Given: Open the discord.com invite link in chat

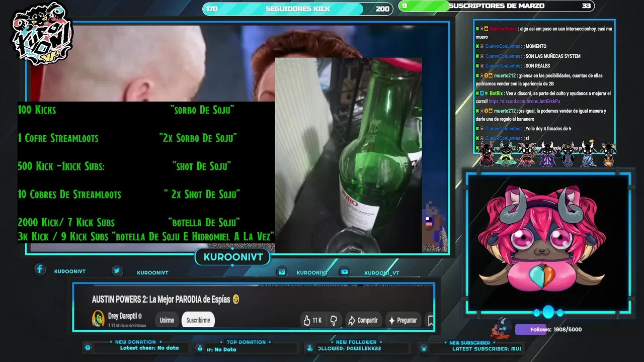Looking at the screenshot, I should pyautogui.click(x=524, y=102).
